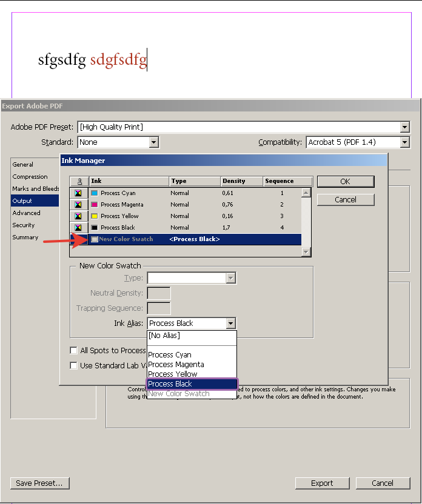The image size is (422, 504).
Task: Click ink list scrollbar up arrow
Action: tap(306, 193)
